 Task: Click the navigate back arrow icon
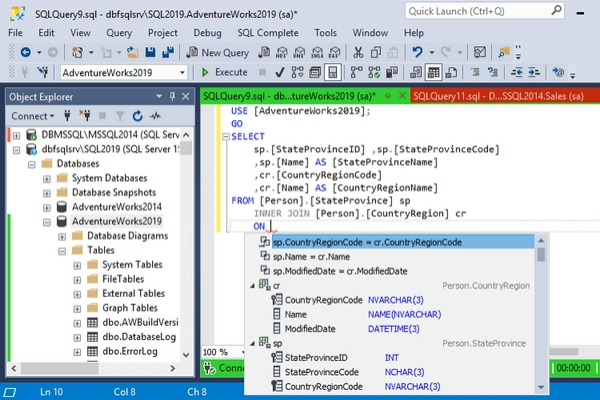coord(24,52)
